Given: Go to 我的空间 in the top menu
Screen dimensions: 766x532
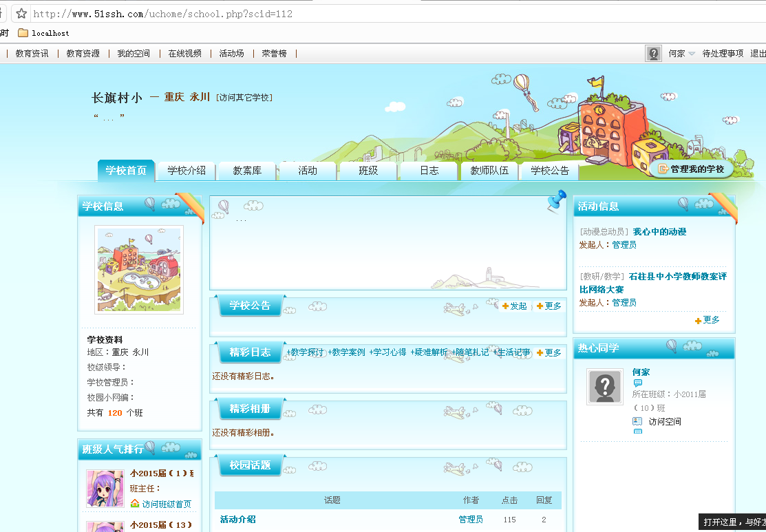Looking at the screenshot, I should tap(134, 53).
